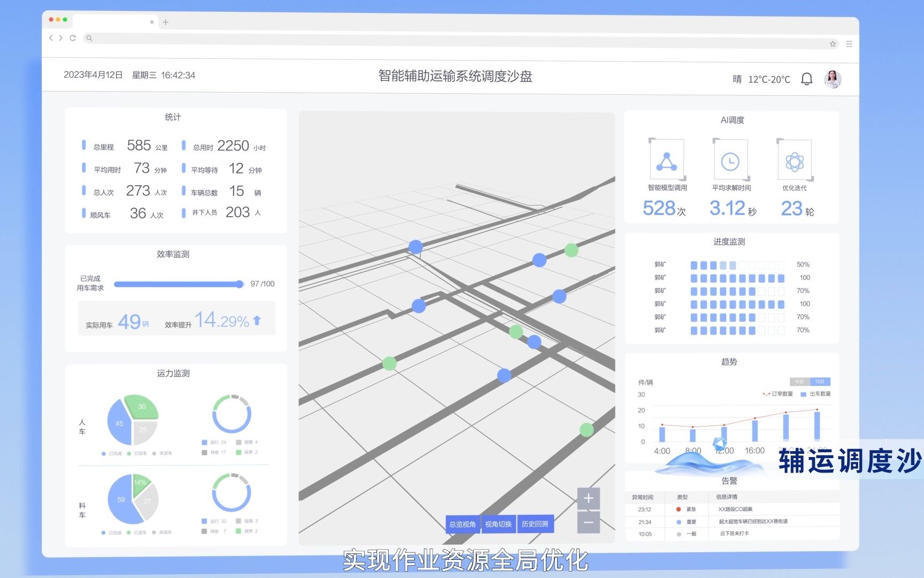Zoom in the map with plus button

(589, 498)
